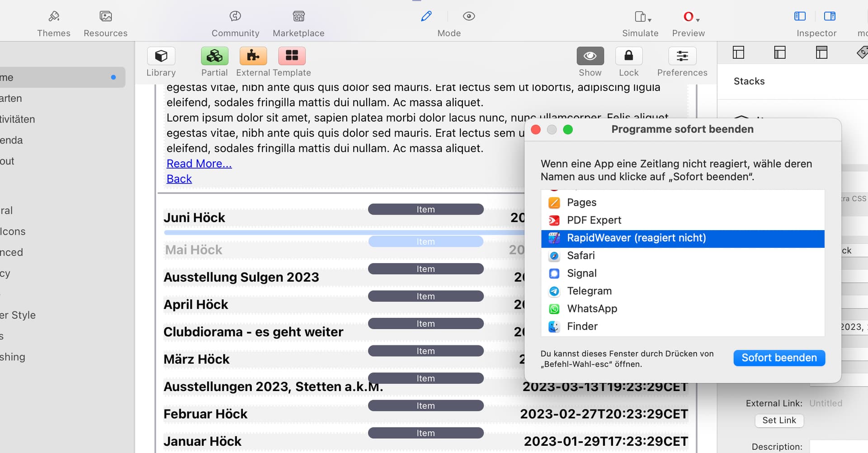
Task: Select the first layout inspector tab icon
Action: pos(738,52)
